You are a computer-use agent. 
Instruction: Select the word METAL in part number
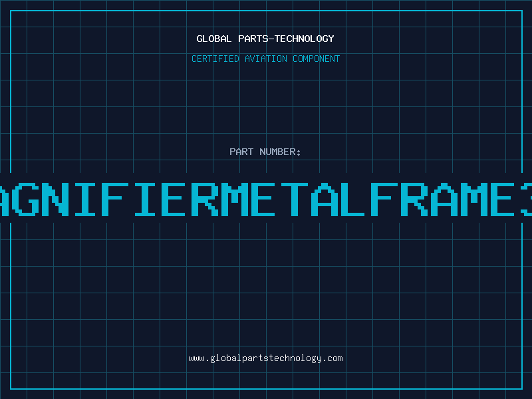pos(293,199)
